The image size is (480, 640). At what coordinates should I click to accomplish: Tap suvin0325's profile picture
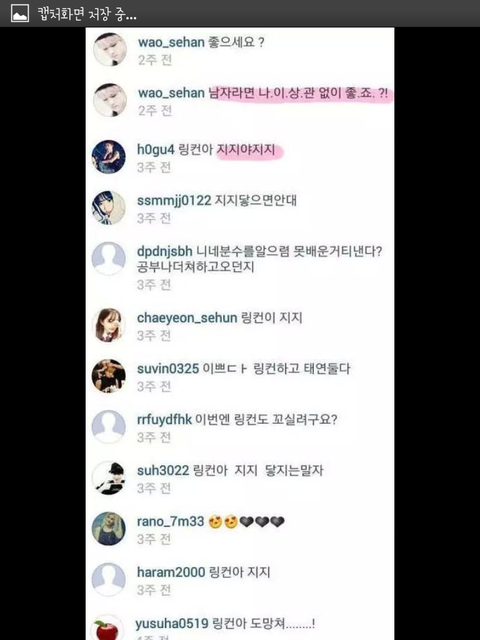[x=109, y=376]
